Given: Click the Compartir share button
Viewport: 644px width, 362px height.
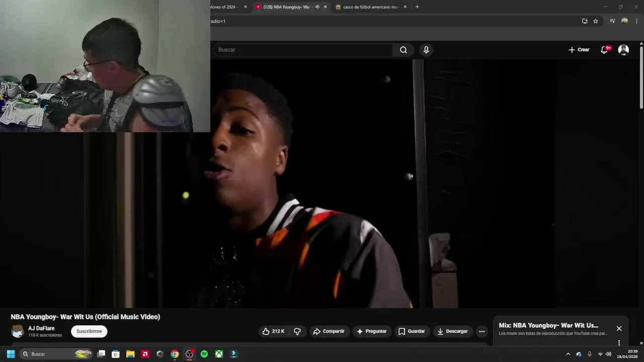Looking at the screenshot, I should pos(329,331).
